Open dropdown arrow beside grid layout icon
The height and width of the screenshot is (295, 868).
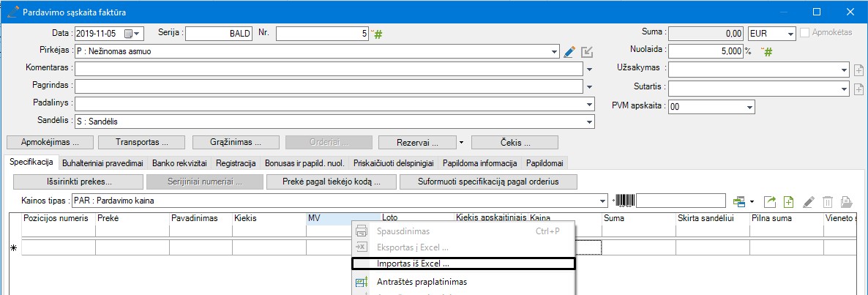click(x=752, y=201)
